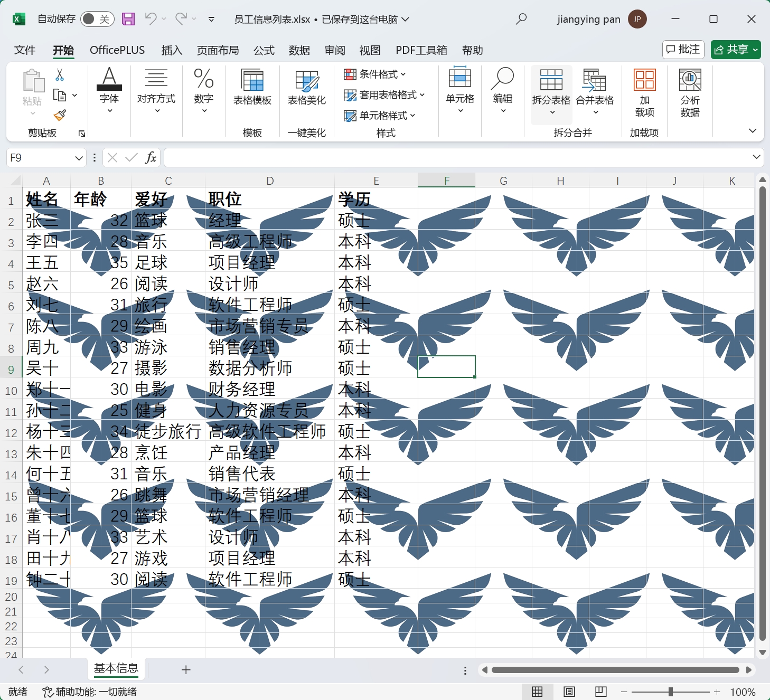Click the 分析数据 Analyze Data icon
This screenshot has height=700, width=770.
click(690, 90)
